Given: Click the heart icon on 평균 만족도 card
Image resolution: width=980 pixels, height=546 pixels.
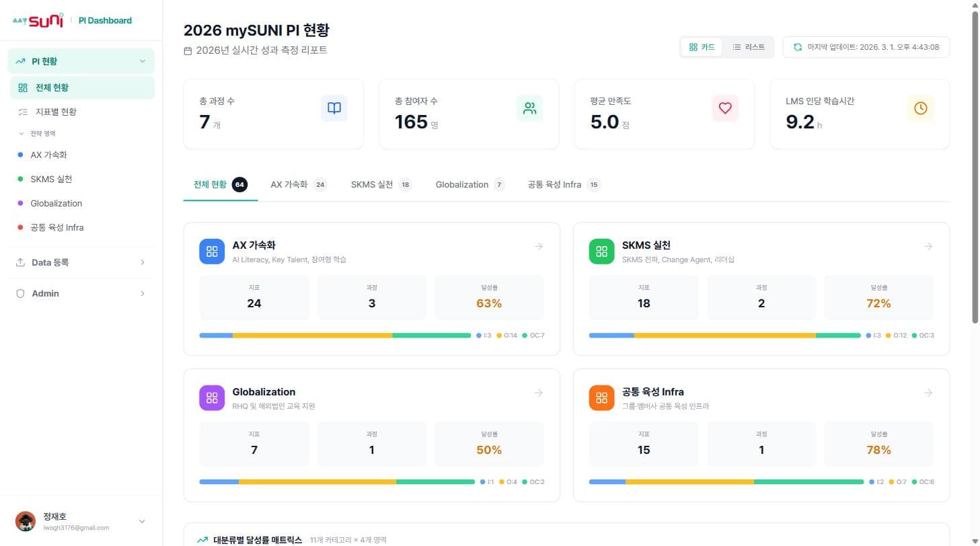Looking at the screenshot, I should 725,108.
